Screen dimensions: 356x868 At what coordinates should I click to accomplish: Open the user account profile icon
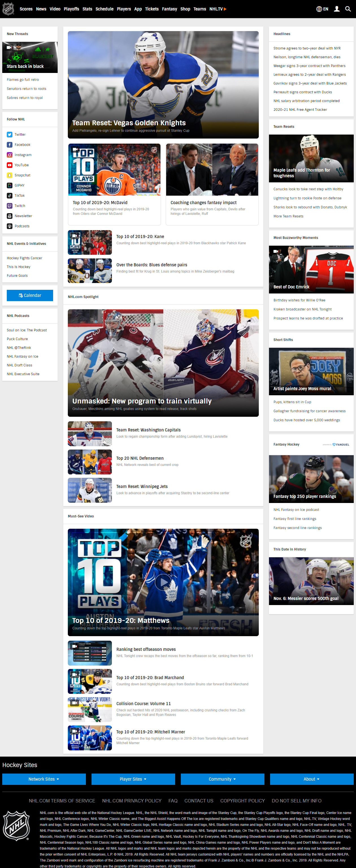click(x=337, y=9)
